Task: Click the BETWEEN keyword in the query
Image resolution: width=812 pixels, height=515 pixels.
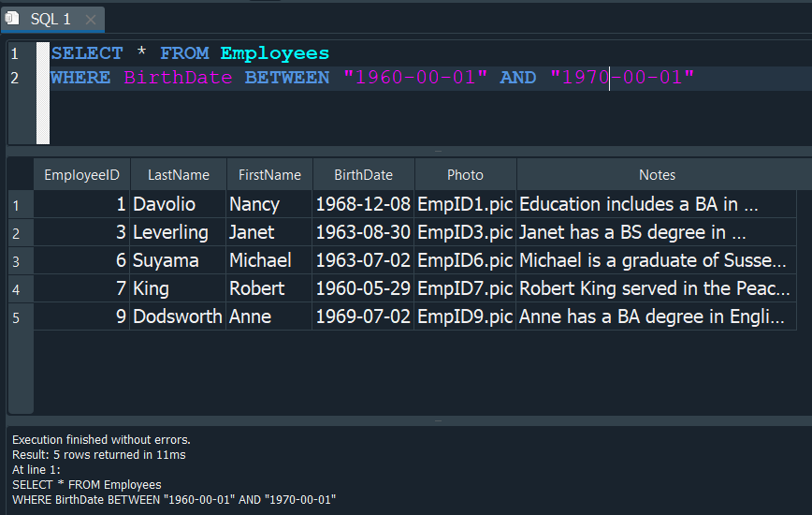Action: click(x=287, y=78)
